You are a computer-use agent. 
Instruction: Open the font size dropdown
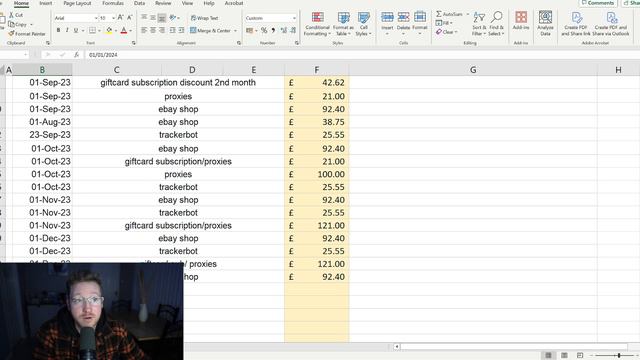coord(113,18)
